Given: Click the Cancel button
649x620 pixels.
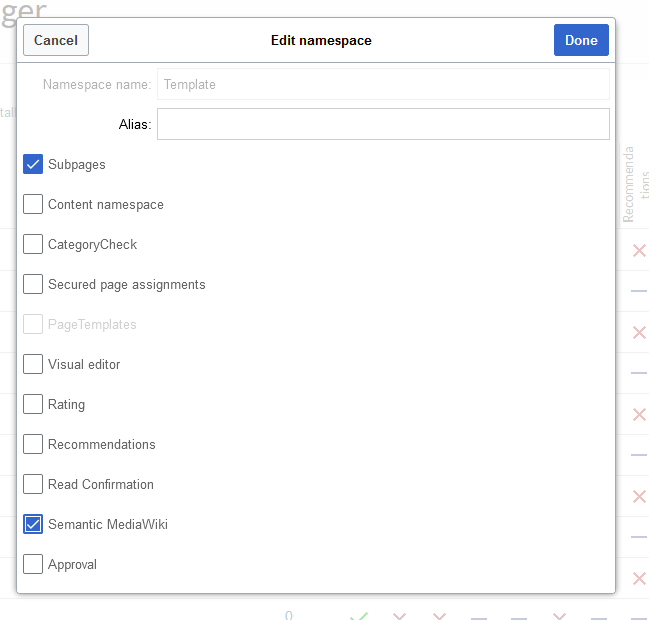Looking at the screenshot, I should [56, 40].
